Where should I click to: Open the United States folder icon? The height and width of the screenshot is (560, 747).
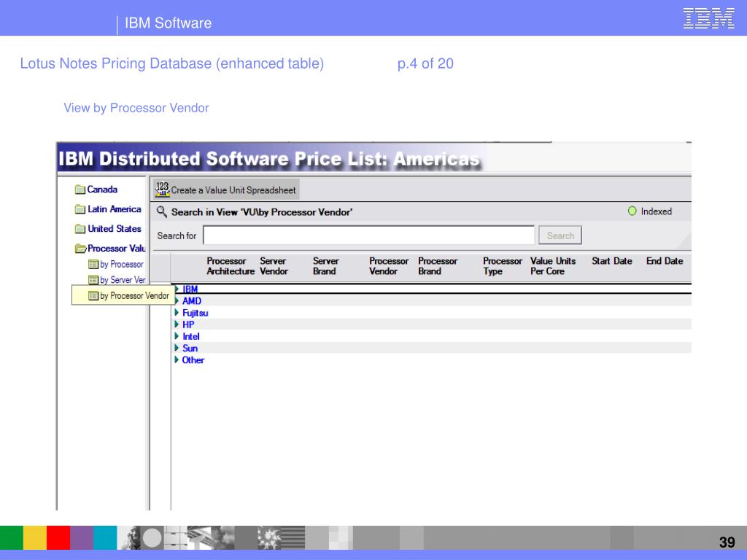[80, 229]
